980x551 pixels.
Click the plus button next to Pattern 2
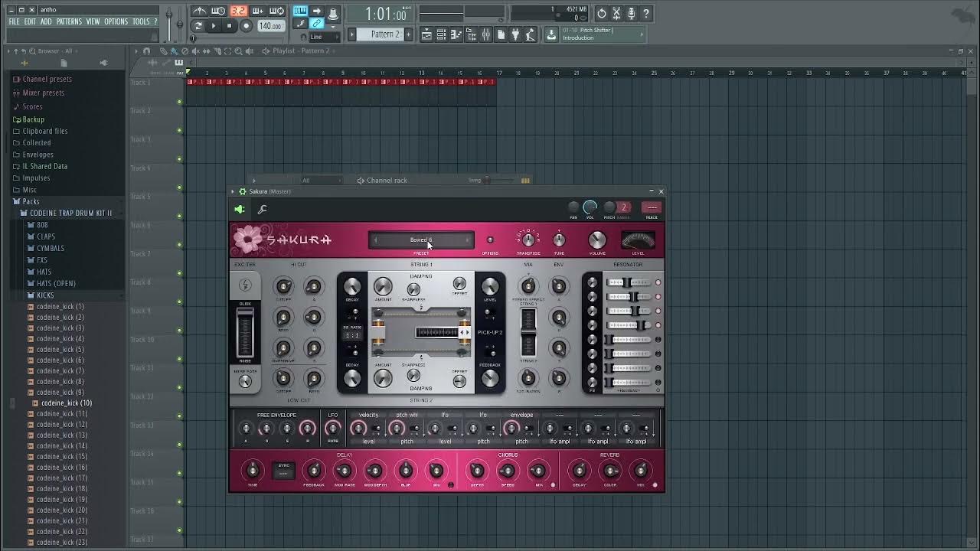tap(408, 34)
